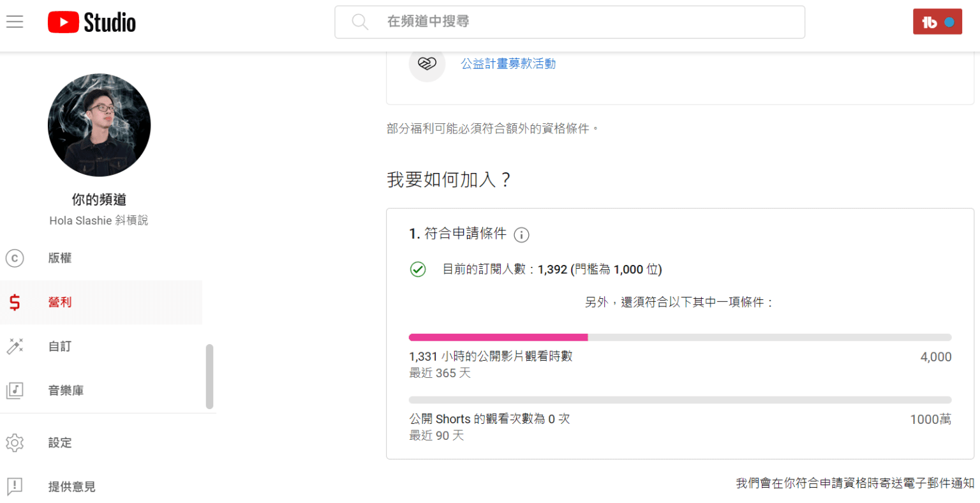The height and width of the screenshot is (503, 980).
Task: Open the TubeBuddy extension icon
Action: 937,22
